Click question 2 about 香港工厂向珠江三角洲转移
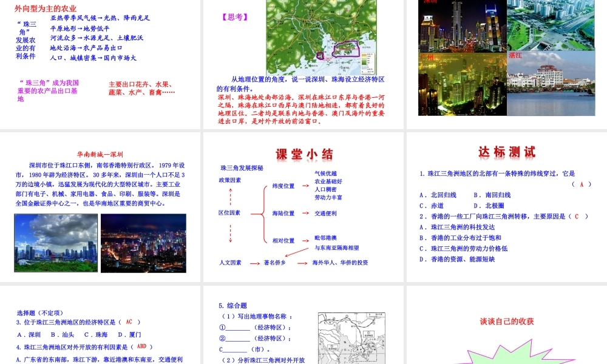Viewport: 607px width, 364px height. (x=504, y=217)
